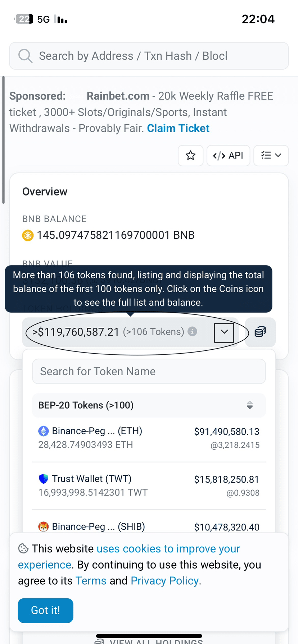
Task: Open the Claim Ticket sponsored link
Action: tap(178, 128)
